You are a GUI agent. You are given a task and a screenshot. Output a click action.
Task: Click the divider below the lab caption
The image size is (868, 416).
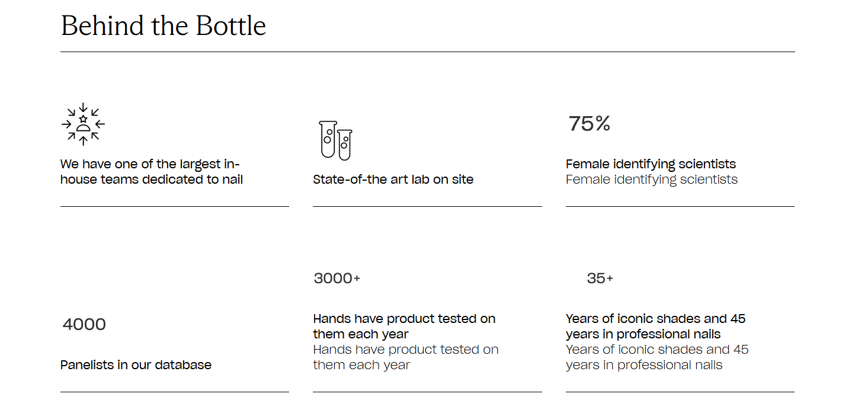point(427,207)
